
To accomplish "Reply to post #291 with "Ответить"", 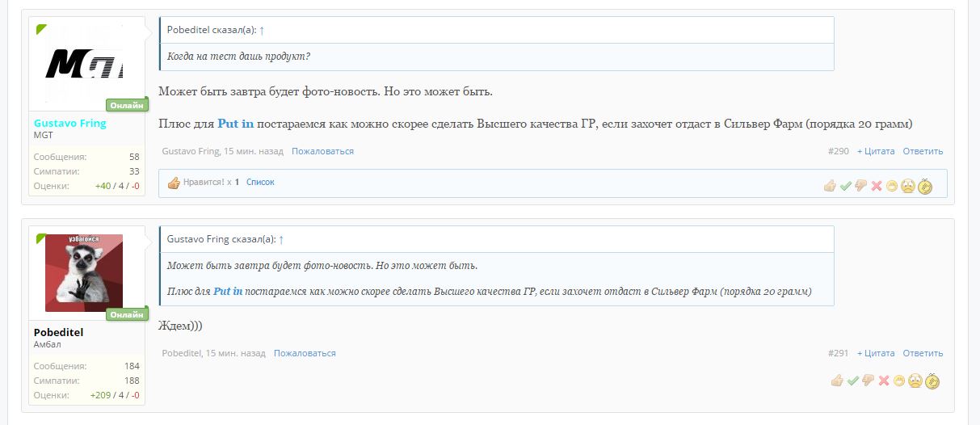I will [923, 353].
